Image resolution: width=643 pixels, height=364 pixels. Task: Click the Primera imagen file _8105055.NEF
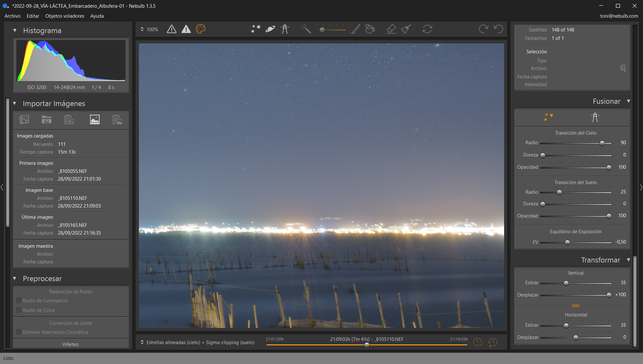click(73, 171)
